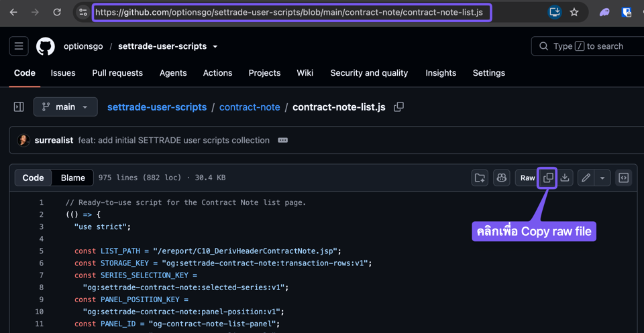Image resolution: width=644 pixels, height=333 pixels.
Task: Open the settrade-user-scripts repository header link
Action: tap(162, 46)
